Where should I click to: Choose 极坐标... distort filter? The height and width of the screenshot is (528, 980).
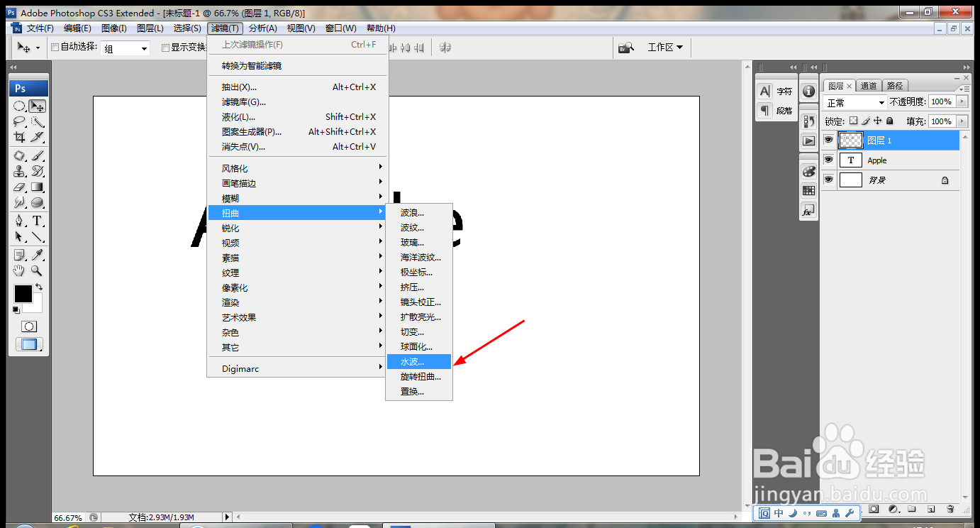419,273
